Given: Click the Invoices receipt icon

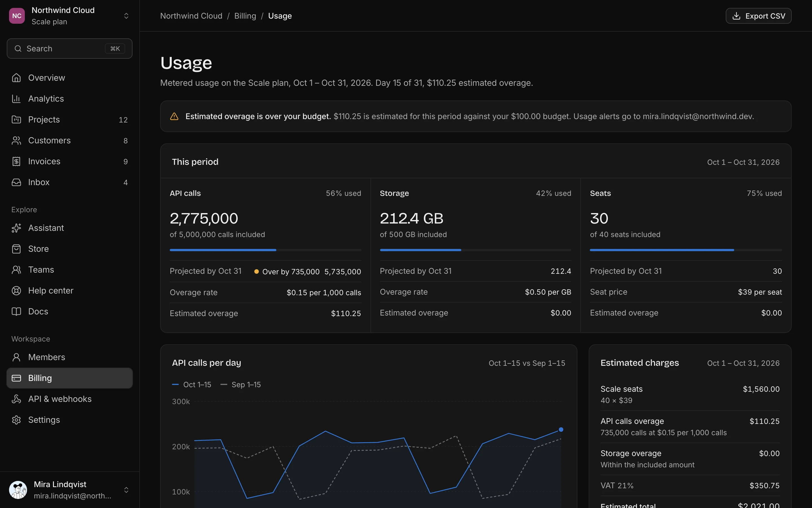Looking at the screenshot, I should (16, 161).
